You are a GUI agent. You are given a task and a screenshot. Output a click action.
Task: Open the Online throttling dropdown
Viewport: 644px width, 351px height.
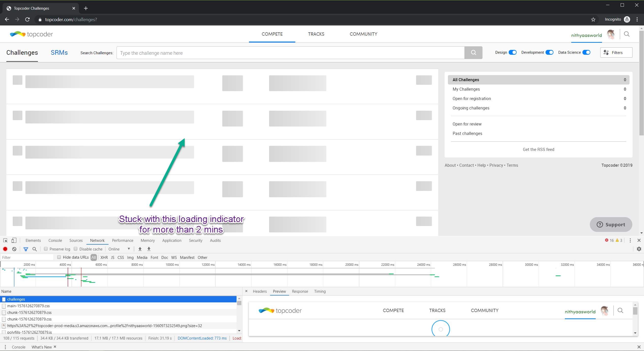click(119, 249)
